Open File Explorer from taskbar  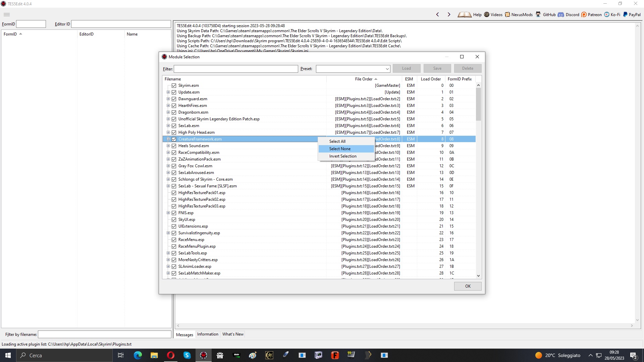(154, 355)
